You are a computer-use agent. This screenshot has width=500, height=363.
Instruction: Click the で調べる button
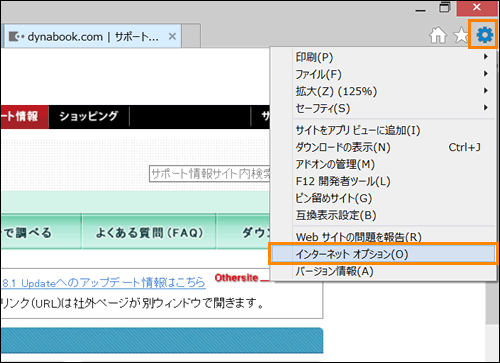coord(41,232)
